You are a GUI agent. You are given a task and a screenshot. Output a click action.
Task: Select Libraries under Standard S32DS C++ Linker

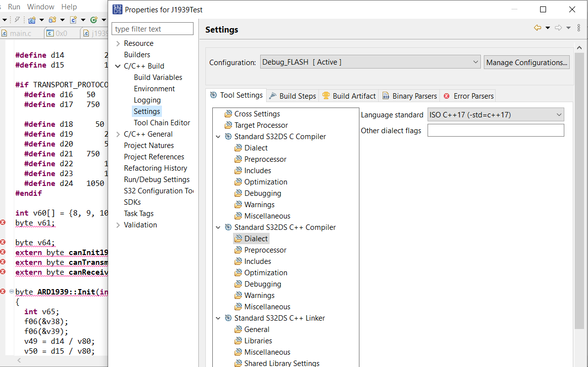tap(258, 341)
